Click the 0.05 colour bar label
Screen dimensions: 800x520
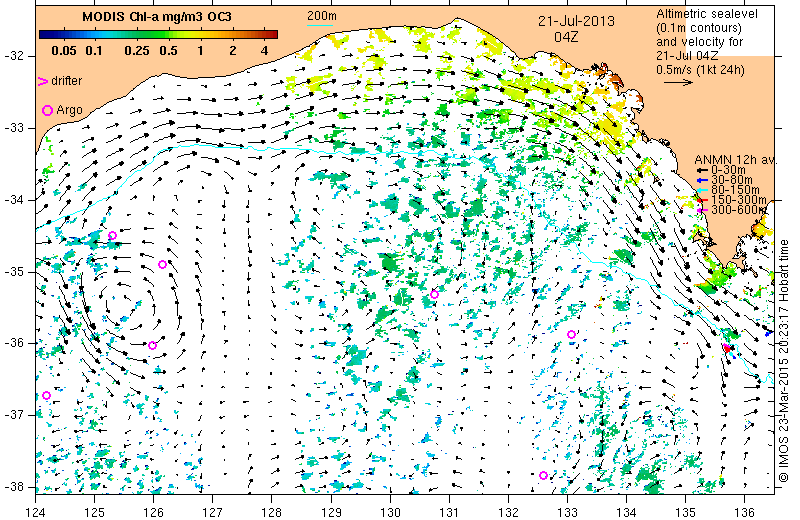(x=64, y=51)
